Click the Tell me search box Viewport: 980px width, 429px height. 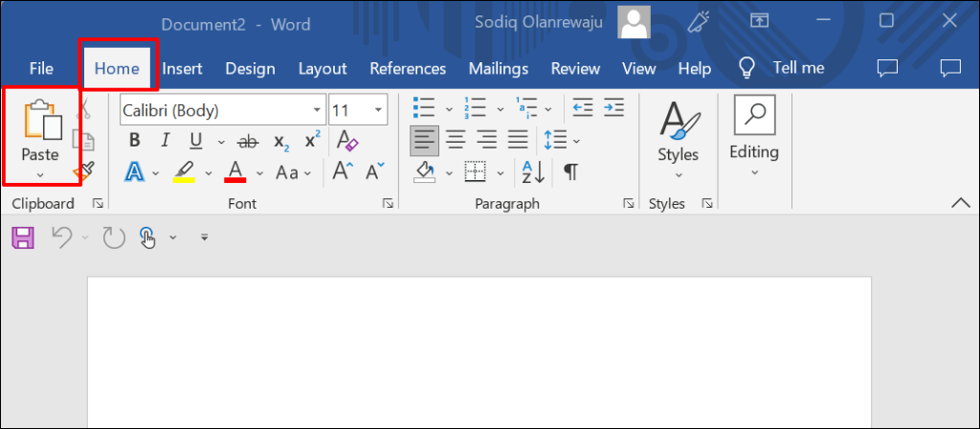pyautogui.click(x=784, y=68)
